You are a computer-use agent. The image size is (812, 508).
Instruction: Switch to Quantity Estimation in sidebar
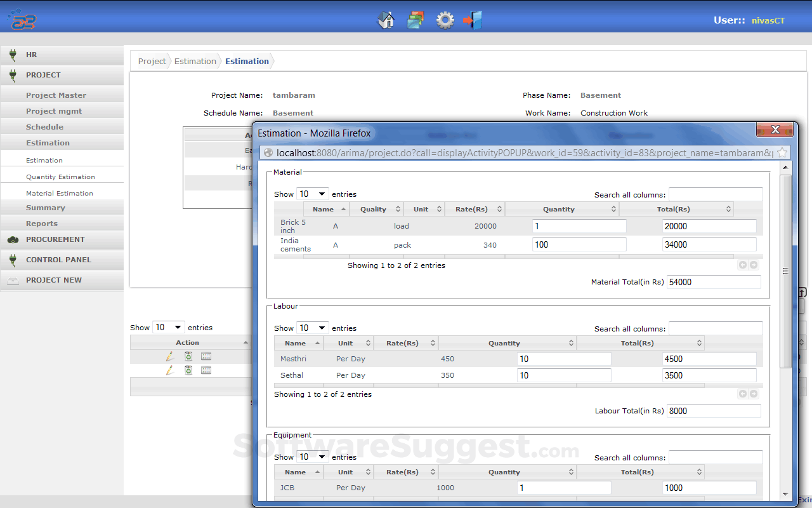pos(61,176)
